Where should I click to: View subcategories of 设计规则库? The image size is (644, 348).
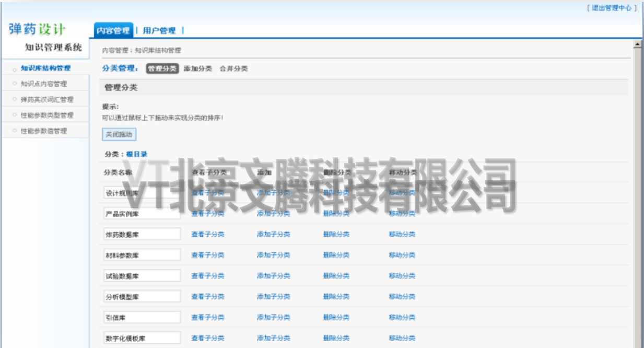click(x=208, y=193)
